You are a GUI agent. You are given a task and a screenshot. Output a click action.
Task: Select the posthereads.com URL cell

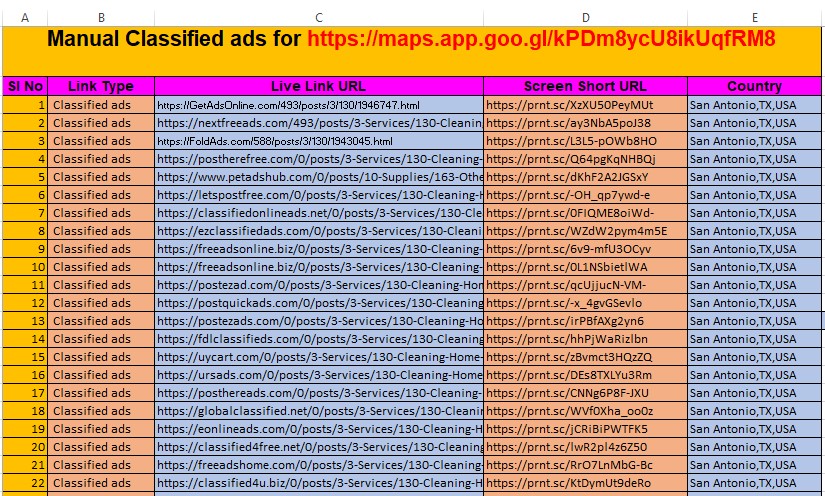(319, 393)
